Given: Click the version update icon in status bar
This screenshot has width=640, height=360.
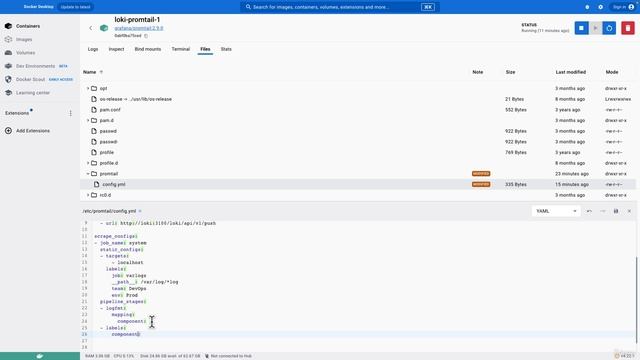Looking at the screenshot, I should (x=617, y=356).
